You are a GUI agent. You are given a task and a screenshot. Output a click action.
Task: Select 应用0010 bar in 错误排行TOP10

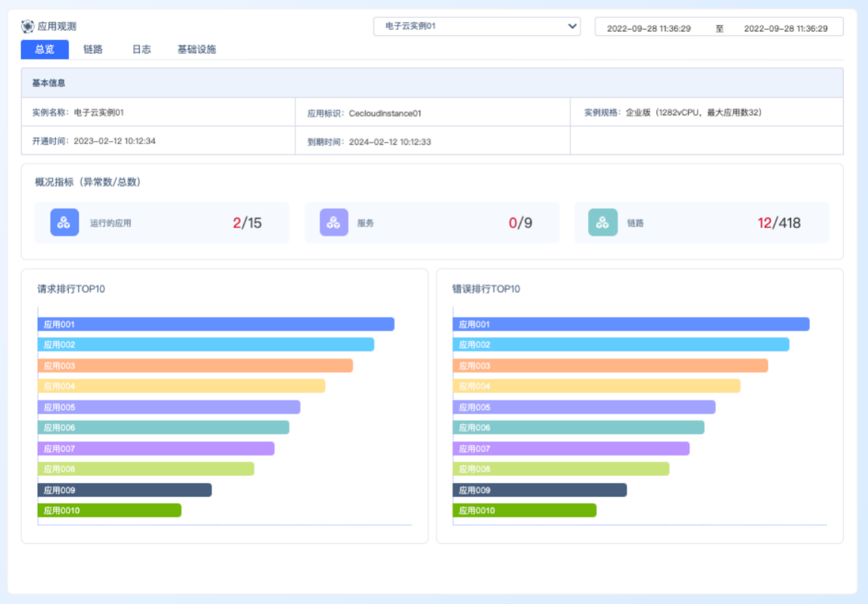525,510
